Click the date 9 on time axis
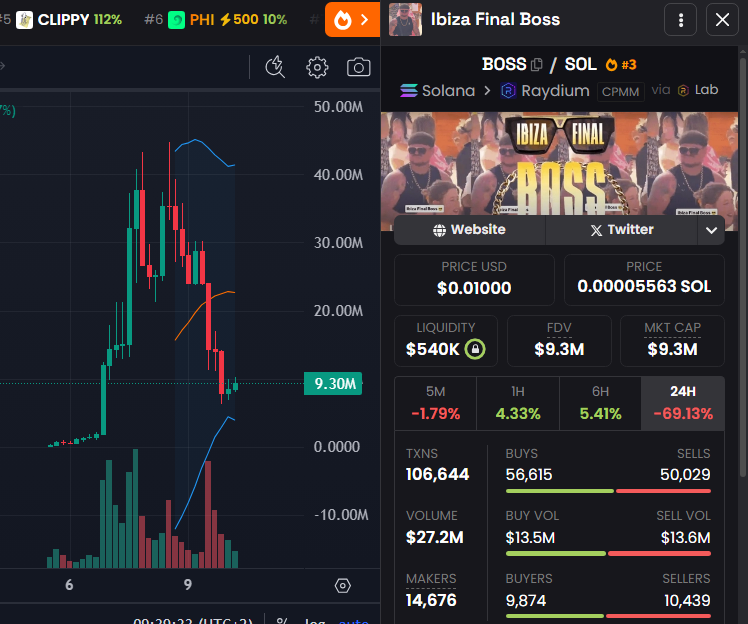Screen dimensions: 748x624 [187, 584]
